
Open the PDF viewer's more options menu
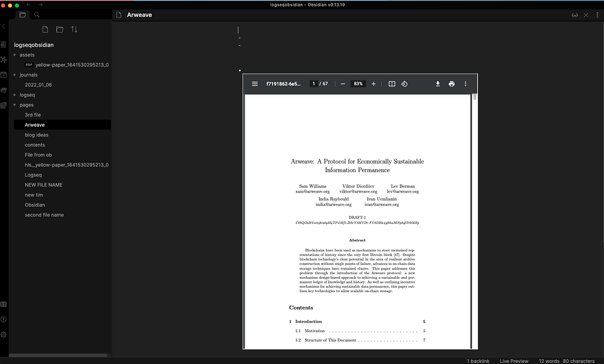coord(465,83)
